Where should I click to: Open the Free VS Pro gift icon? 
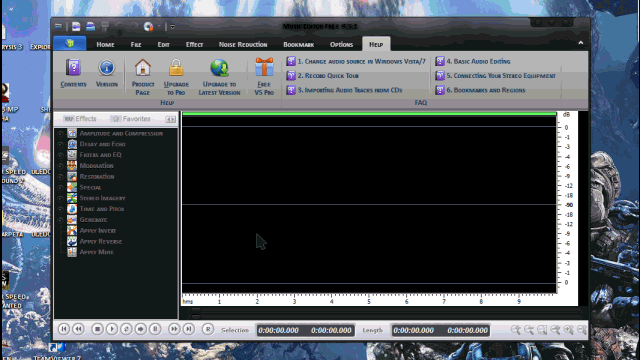[264, 67]
